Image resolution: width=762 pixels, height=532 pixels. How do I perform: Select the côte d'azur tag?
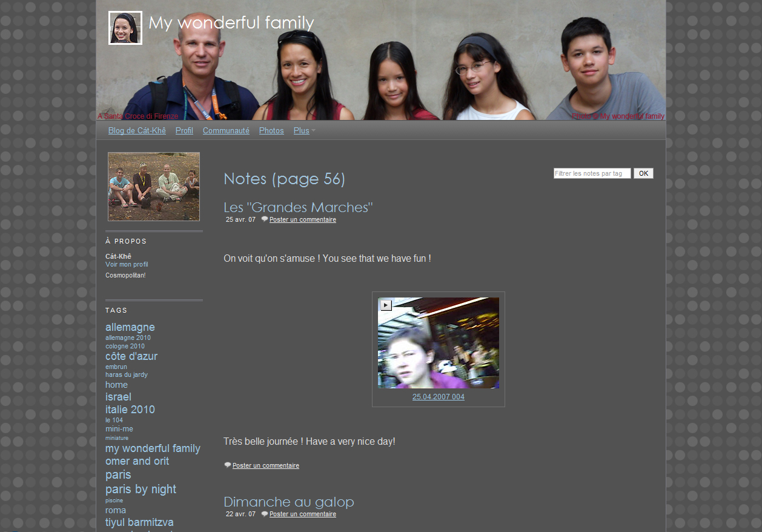point(131,356)
